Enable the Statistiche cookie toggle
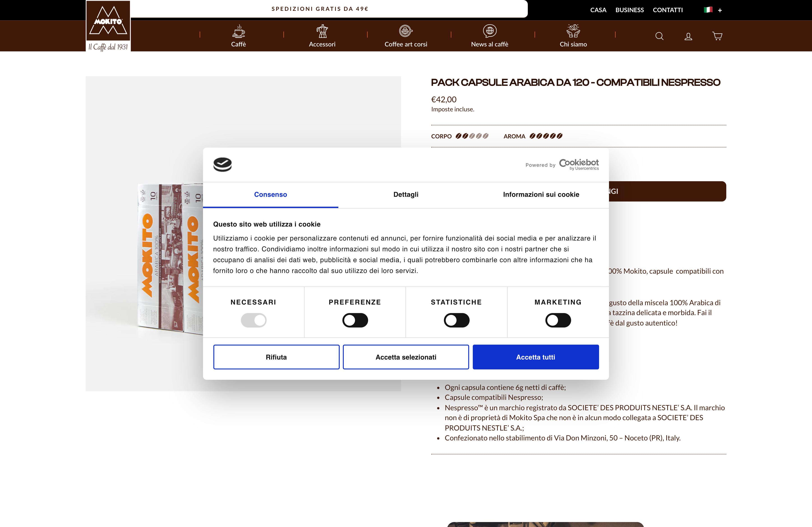 (457, 320)
